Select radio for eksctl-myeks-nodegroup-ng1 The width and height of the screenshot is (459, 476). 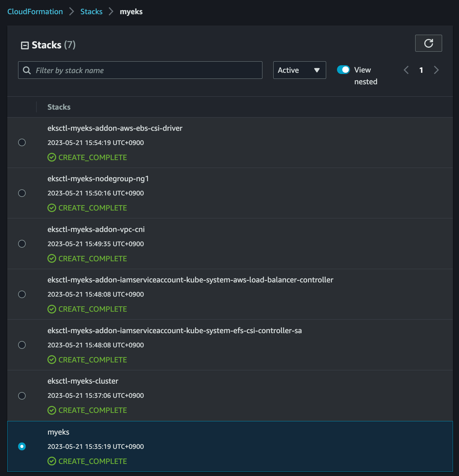tap(22, 193)
